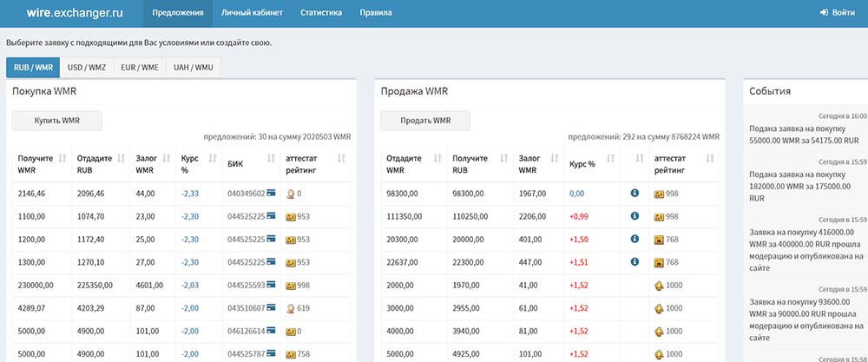Open the info icon in the 20300,00 sale row
This screenshot has width=868, height=362.
tap(635, 239)
